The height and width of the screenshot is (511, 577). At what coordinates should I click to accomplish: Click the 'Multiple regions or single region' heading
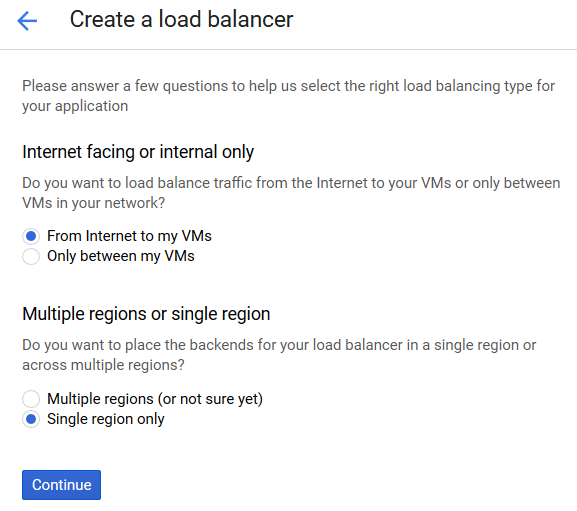tap(146, 314)
